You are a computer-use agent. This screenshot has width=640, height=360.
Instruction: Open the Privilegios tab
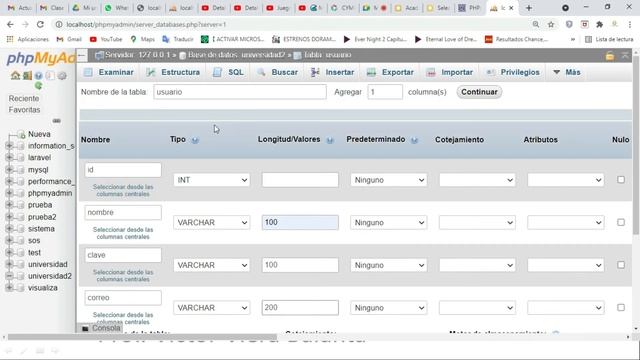tap(513, 72)
